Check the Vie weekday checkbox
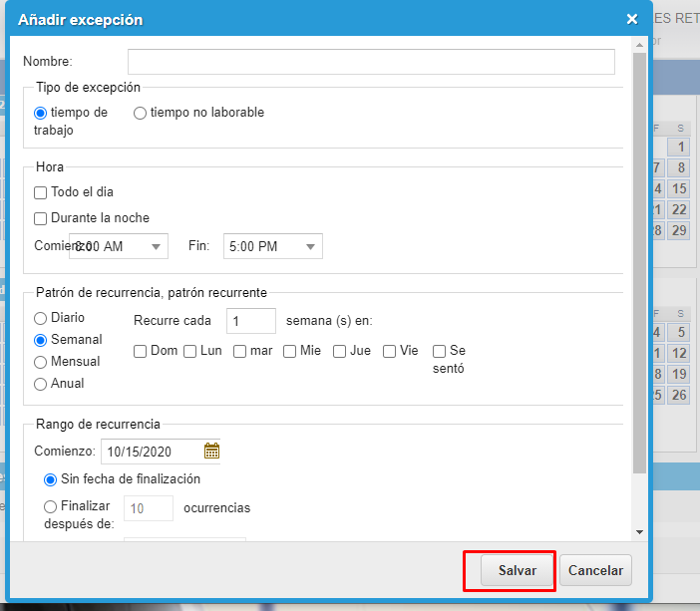This screenshot has height=611, width=700. (390, 351)
